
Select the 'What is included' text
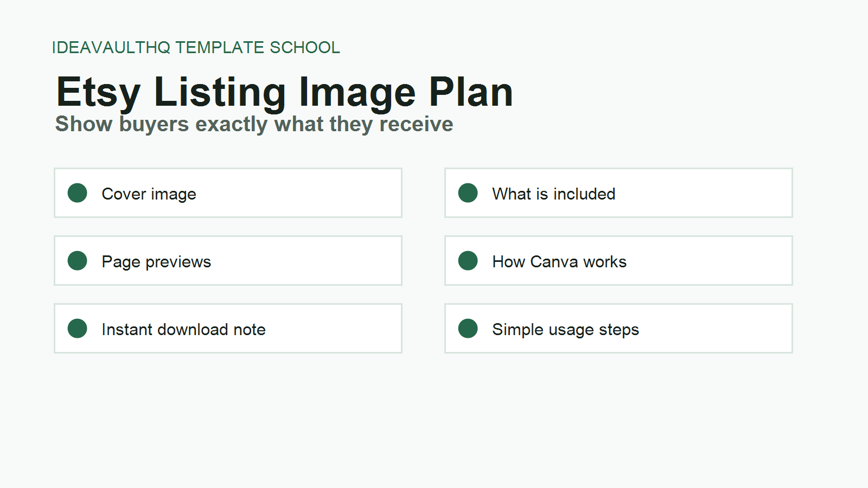pyautogui.click(x=554, y=194)
